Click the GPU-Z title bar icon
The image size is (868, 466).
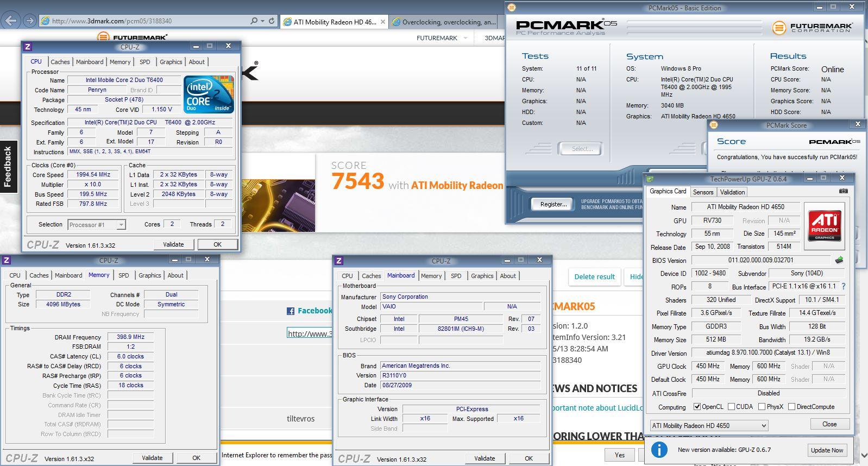coord(650,179)
